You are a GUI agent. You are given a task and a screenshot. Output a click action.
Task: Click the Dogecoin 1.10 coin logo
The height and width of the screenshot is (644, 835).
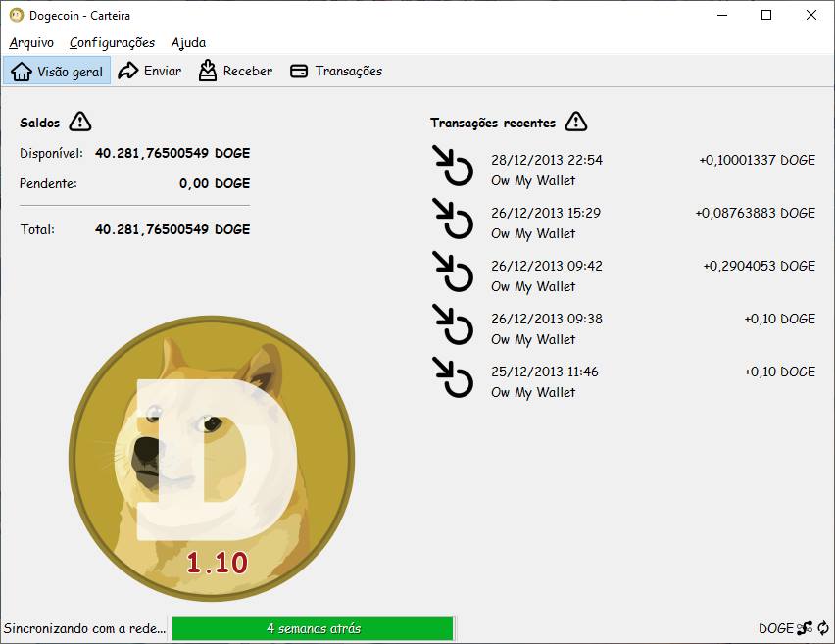[x=212, y=459]
